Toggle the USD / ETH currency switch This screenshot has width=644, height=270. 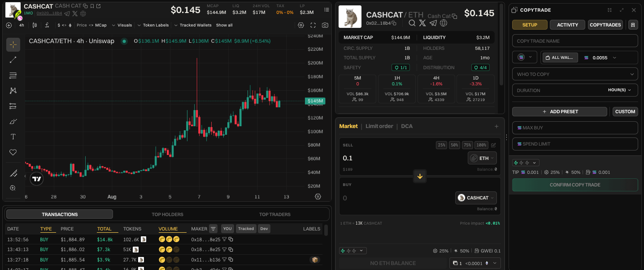coord(64,25)
